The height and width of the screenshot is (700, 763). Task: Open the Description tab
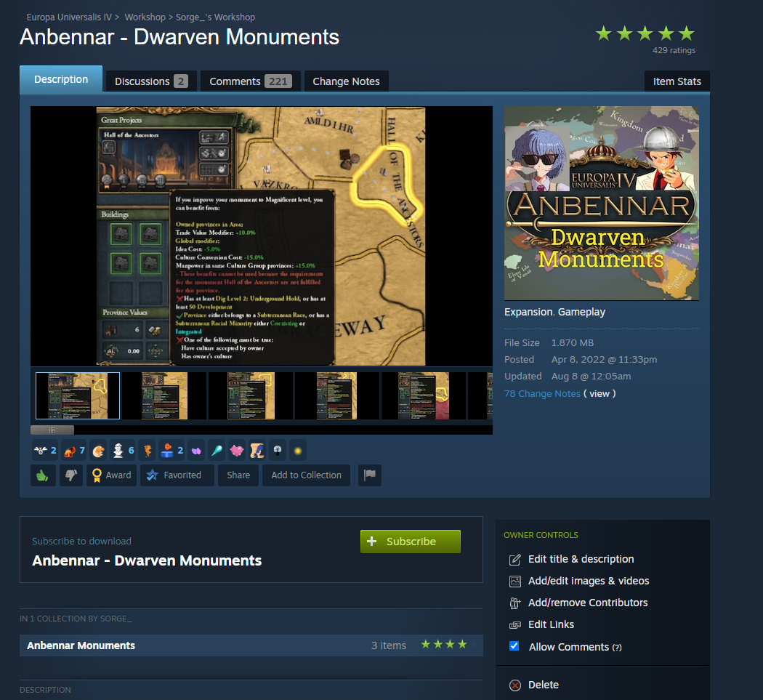(61, 79)
